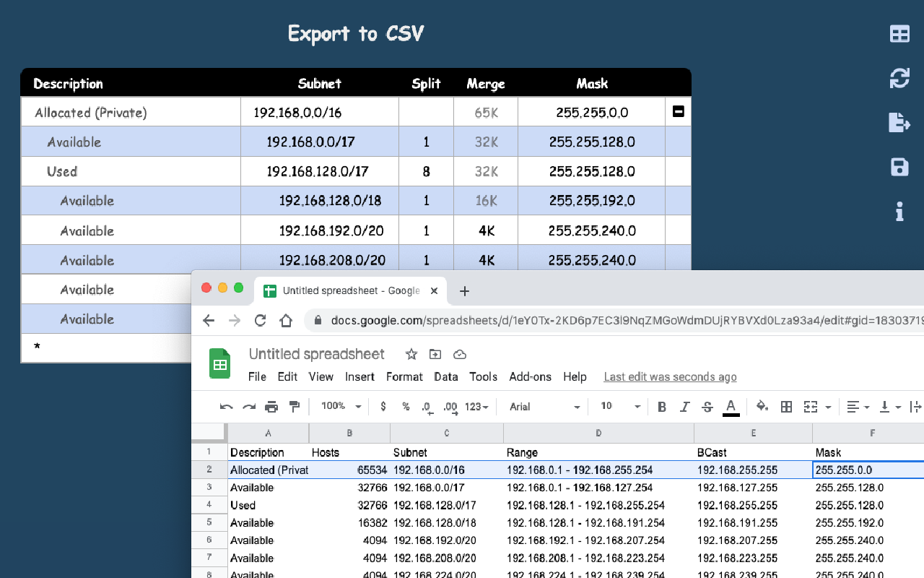Viewport: 924px width, 578px height.
Task: Open the text color picker
Action: (731, 407)
